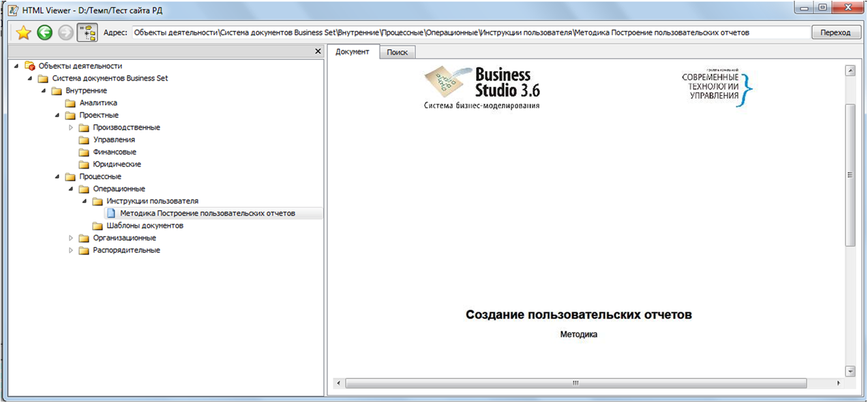Image resolution: width=868 pixels, height=403 pixels.
Task: Click the Аналитика folder icon
Action: coord(70,103)
